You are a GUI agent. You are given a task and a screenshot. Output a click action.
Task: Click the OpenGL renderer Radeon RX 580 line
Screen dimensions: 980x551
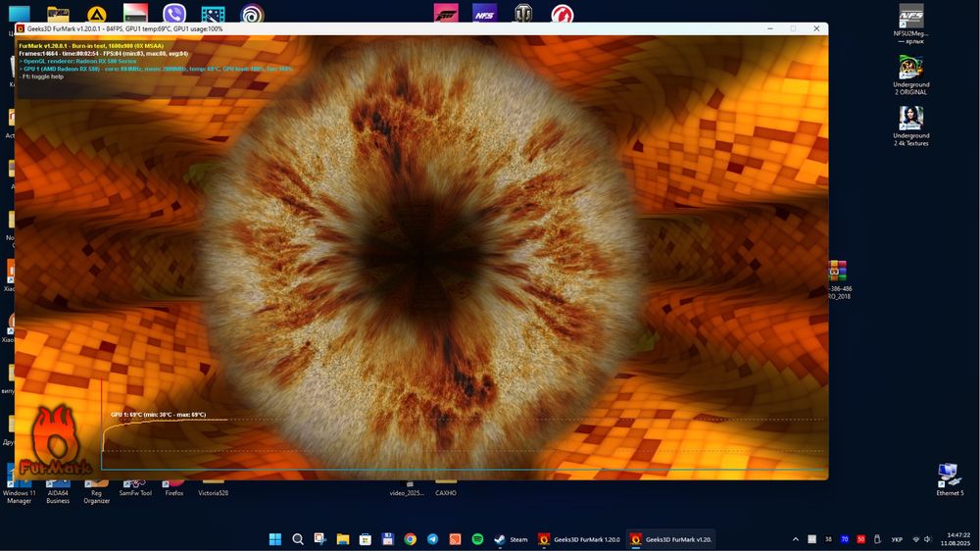[77, 62]
